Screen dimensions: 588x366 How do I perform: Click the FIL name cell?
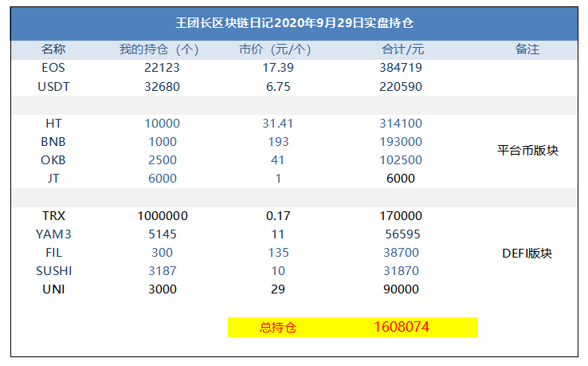(x=53, y=253)
